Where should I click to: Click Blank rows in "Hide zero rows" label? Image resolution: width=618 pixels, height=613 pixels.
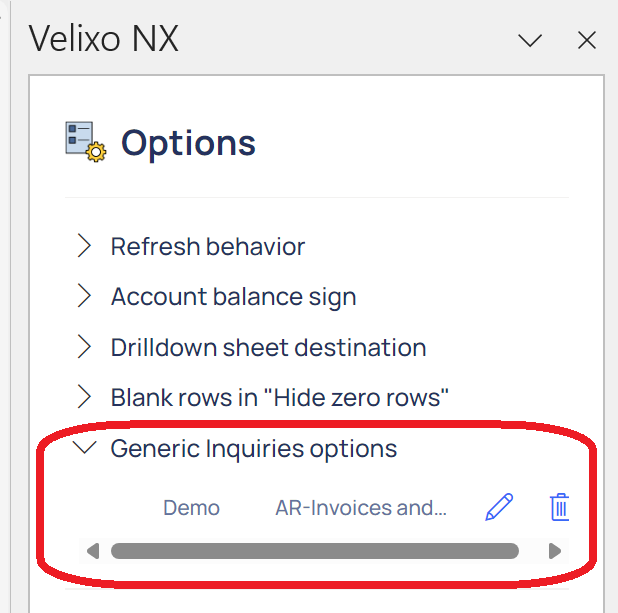pos(279,397)
